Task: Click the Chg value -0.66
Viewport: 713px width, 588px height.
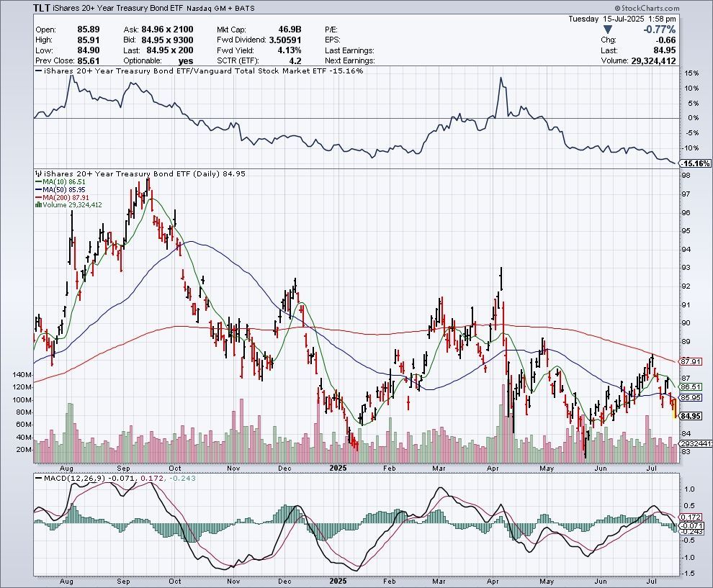Action: coord(665,40)
